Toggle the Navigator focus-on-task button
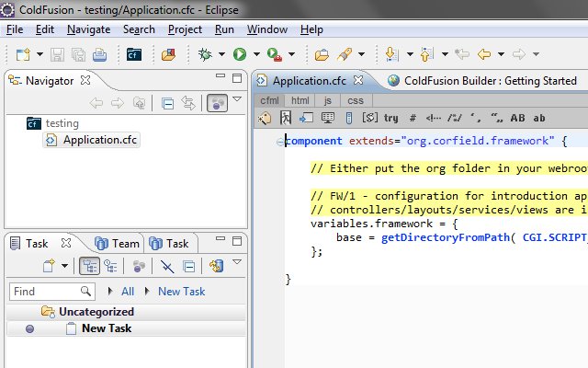 217,103
